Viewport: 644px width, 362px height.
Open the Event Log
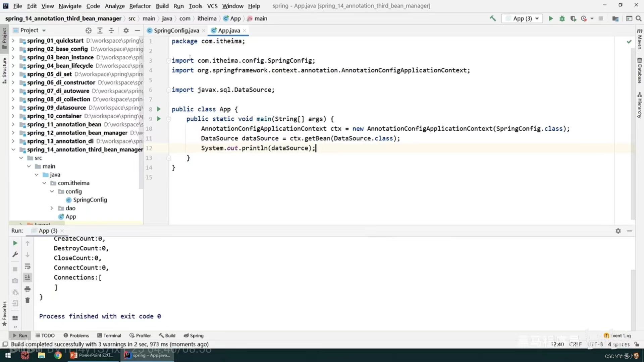[x=617, y=336]
